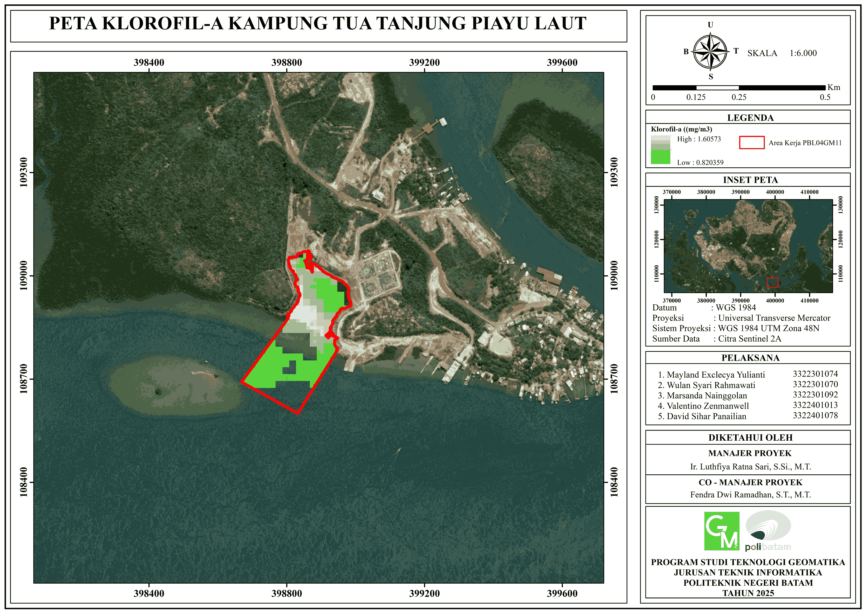Click the student ID 3322301092

click(816, 395)
